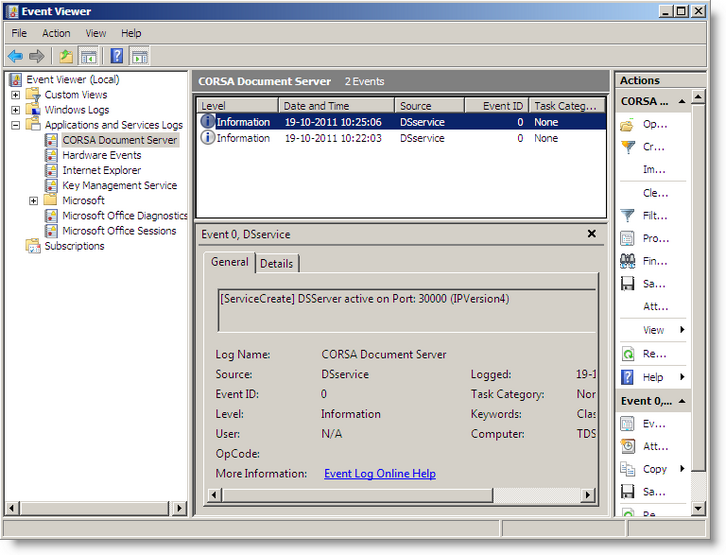The width and height of the screenshot is (726, 555).
Task: Toggle the Action pane toolbar icon
Action: (140, 56)
